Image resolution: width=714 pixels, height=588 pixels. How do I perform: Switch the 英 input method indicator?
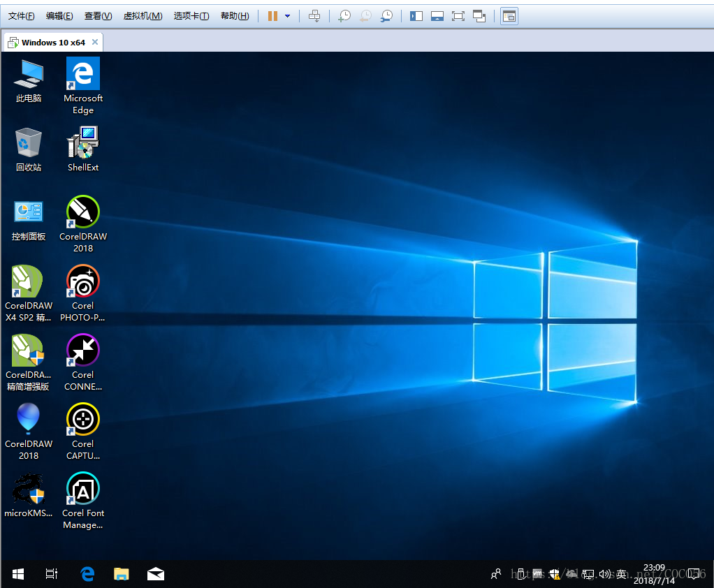pyautogui.click(x=621, y=574)
